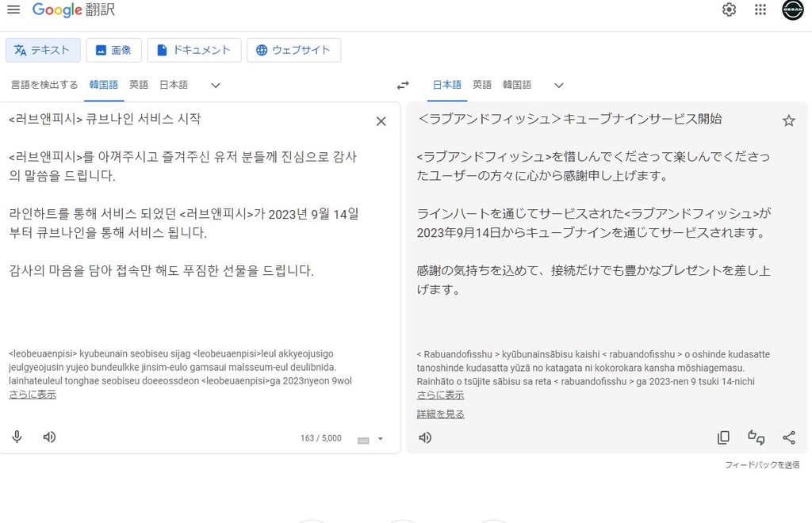
Task: Start voice input with the microphone
Action: click(17, 437)
